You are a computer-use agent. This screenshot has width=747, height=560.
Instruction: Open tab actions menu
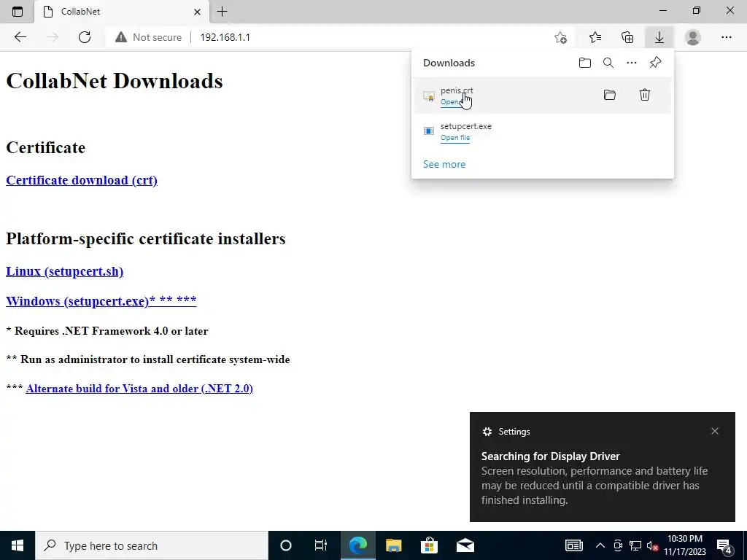click(x=18, y=12)
